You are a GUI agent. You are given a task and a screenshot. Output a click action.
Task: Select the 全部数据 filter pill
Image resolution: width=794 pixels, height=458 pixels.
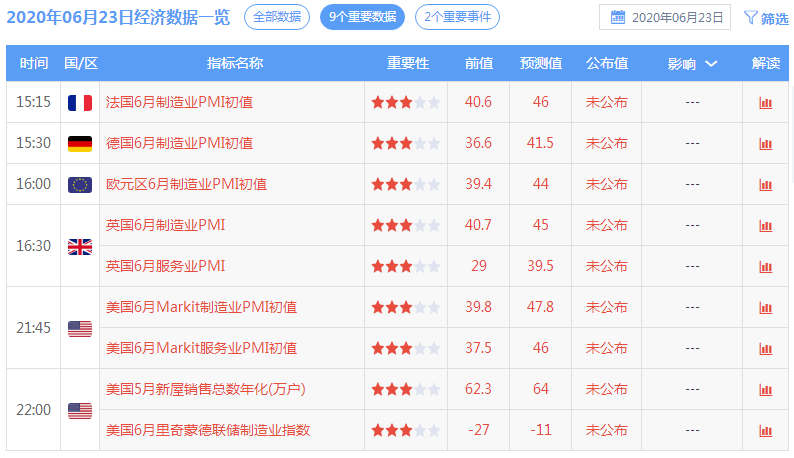(x=276, y=17)
